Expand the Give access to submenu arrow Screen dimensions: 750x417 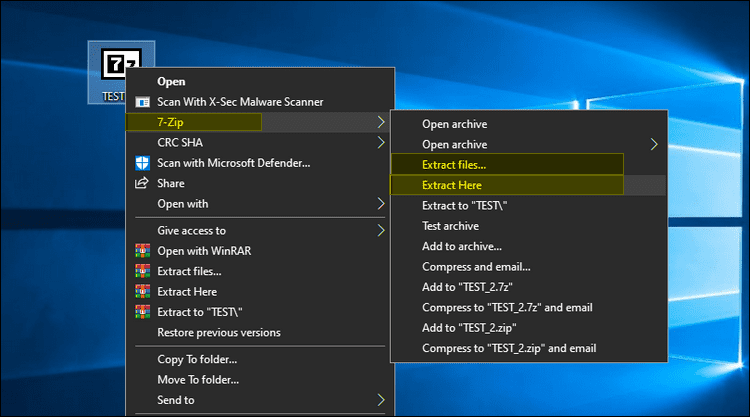coord(381,230)
